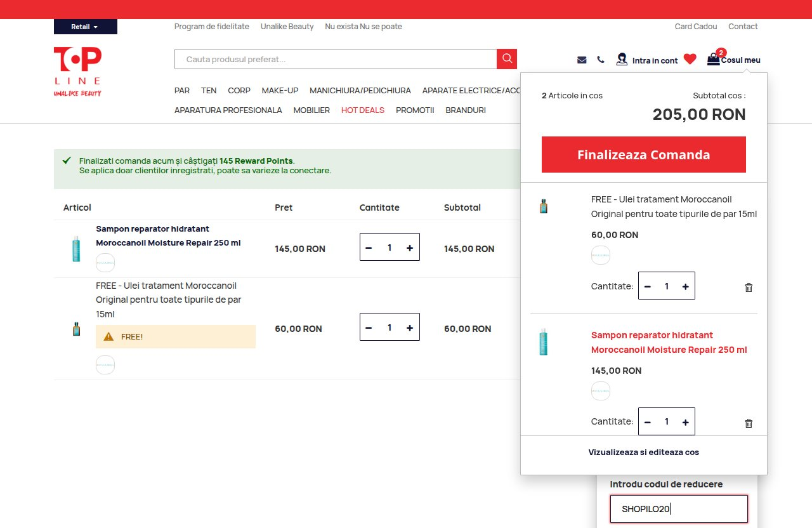Delete FREE Ulei tratament from mini cart
812x528 pixels.
(749, 287)
